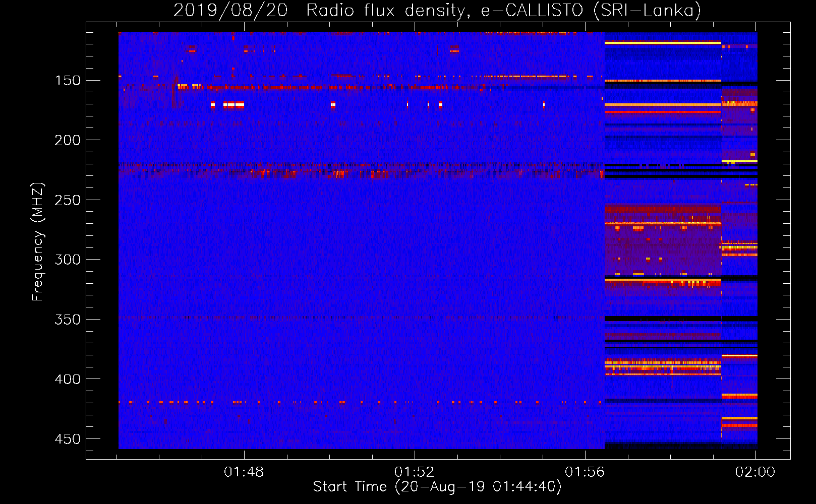Image resolution: width=816 pixels, height=504 pixels.
Task: Click the '400' frequency tick label
Action: click(x=68, y=379)
